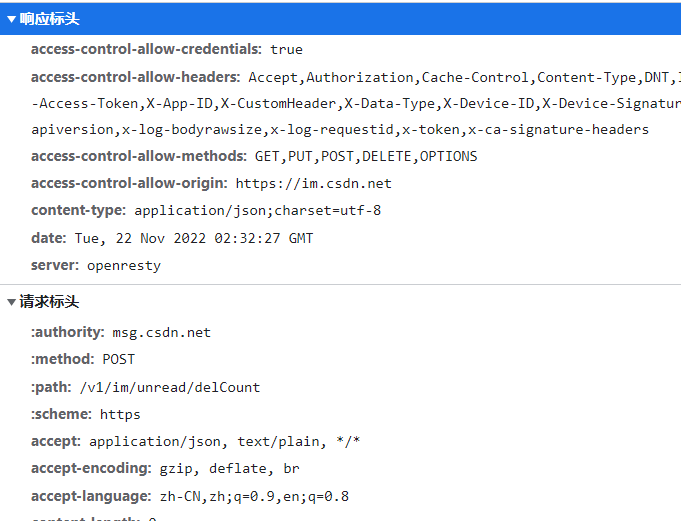Click the msg.csdn.net authority value

point(161,332)
